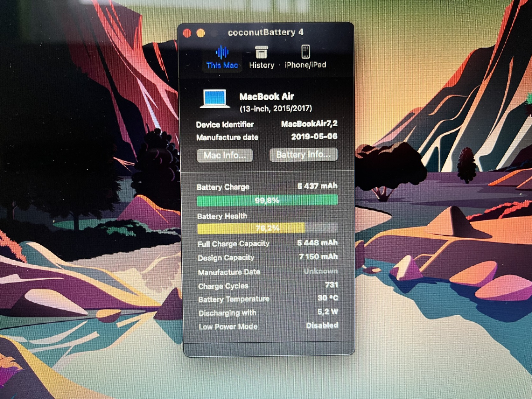Close the coconutBattery window with red button

[187, 33]
